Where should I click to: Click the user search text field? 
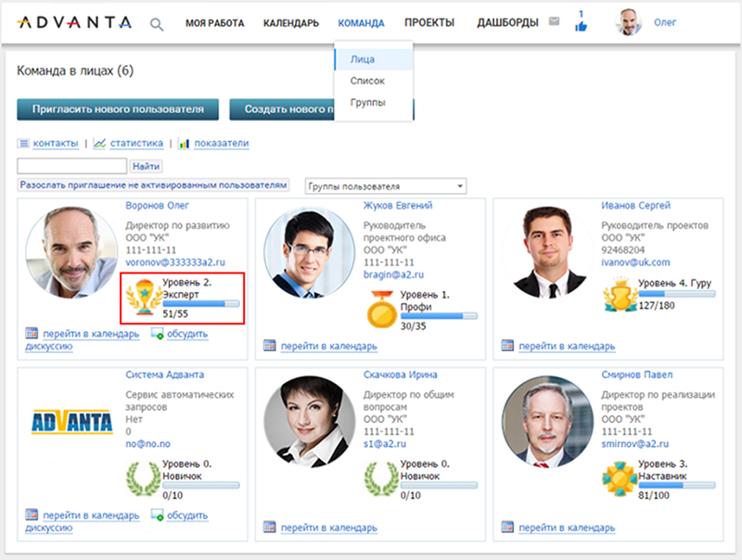point(72,166)
